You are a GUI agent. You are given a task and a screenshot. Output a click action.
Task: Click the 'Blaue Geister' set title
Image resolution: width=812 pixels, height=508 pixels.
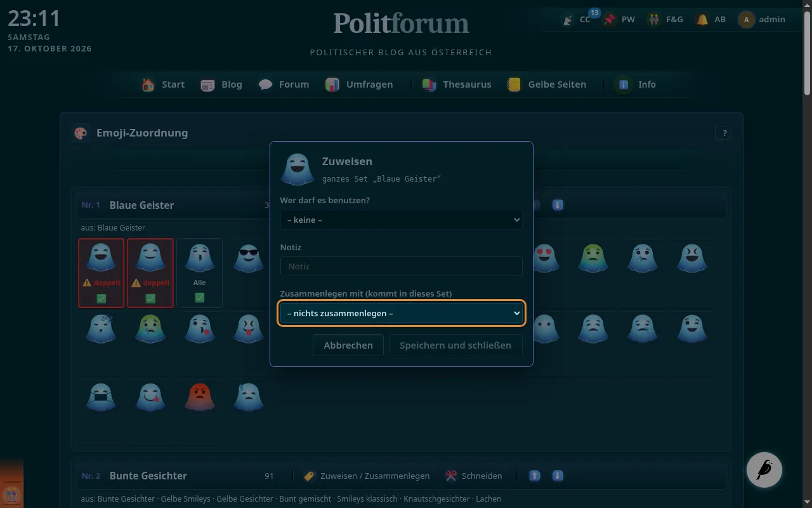coord(141,205)
